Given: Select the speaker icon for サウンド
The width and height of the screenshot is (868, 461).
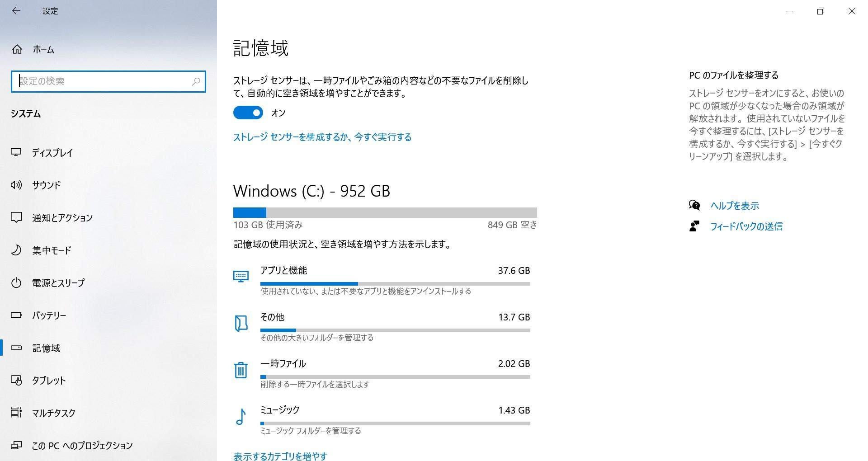Looking at the screenshot, I should 17,185.
